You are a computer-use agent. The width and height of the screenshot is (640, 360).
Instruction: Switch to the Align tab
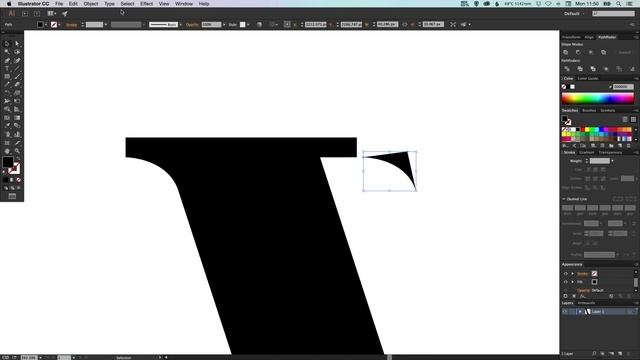tap(589, 37)
